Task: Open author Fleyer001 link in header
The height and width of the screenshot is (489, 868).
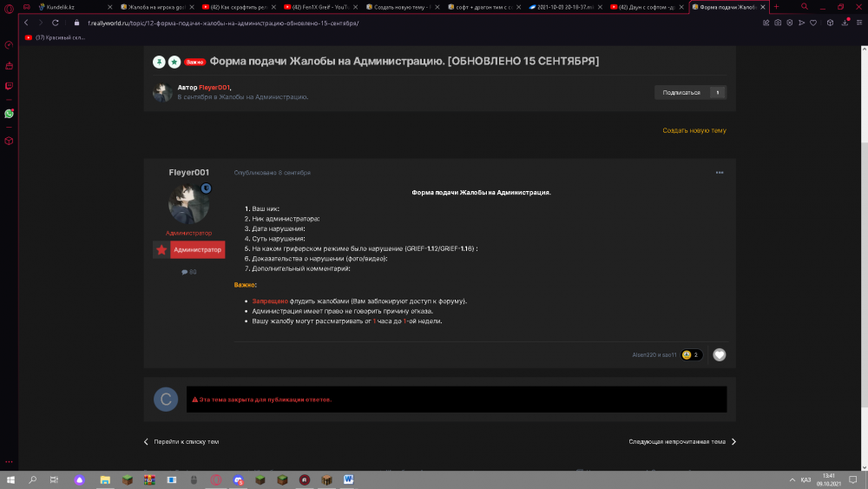Action: [x=214, y=88]
